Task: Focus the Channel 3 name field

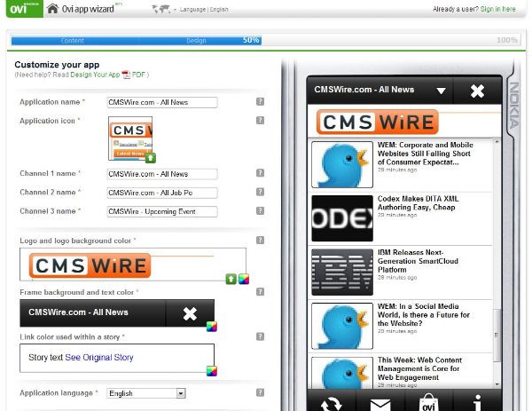Action: 162,211
